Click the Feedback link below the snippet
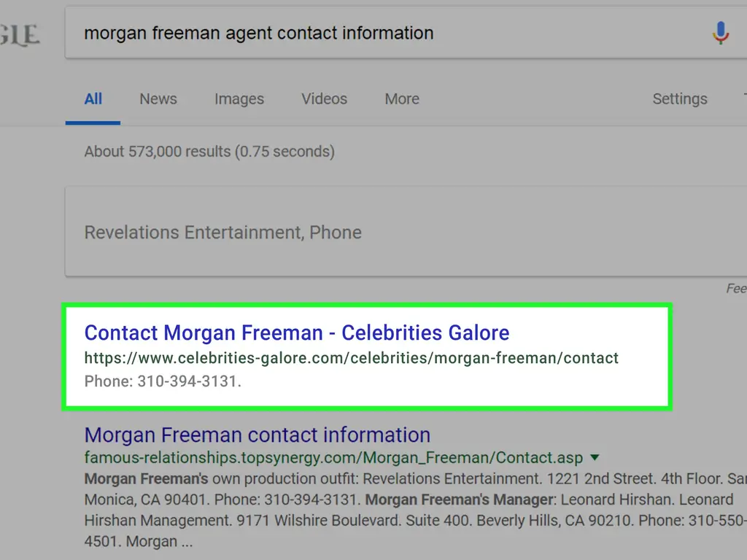 coord(737,289)
